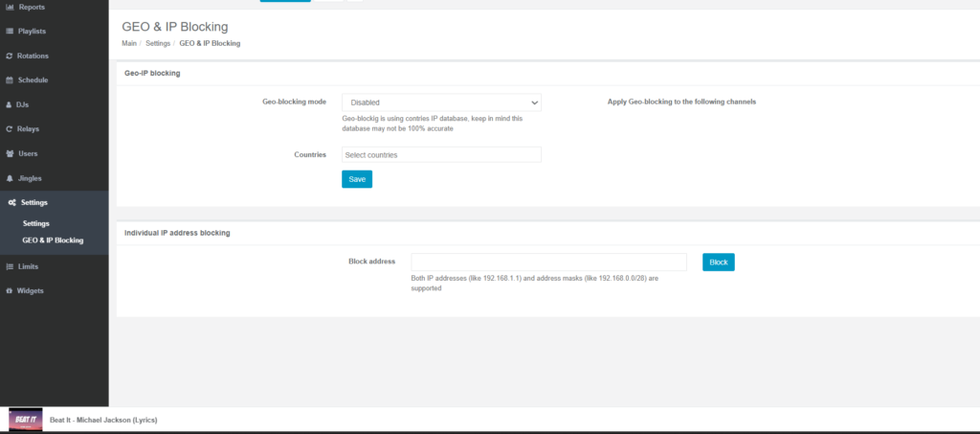Open the Limits sidebar menu item
The image size is (980, 434).
pos(28,266)
